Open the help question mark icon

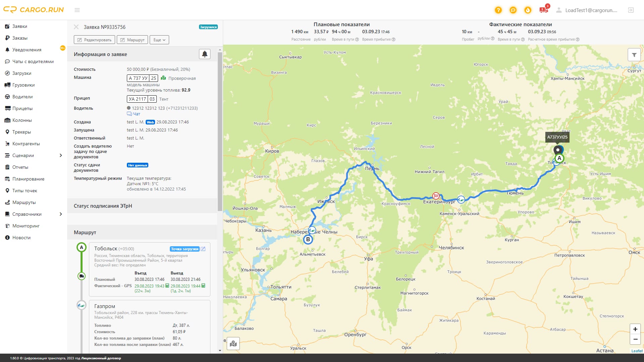498,10
